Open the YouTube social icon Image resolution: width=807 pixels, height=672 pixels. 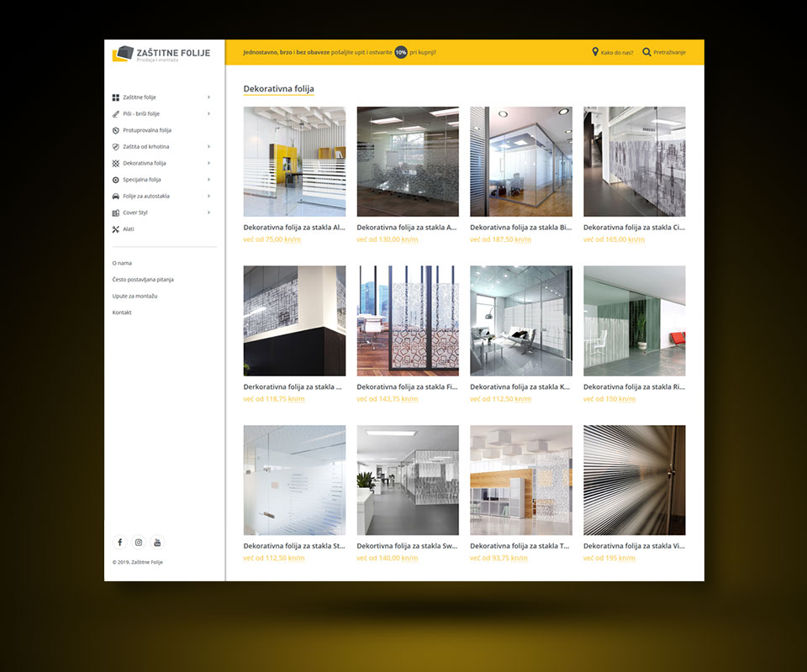tap(157, 542)
